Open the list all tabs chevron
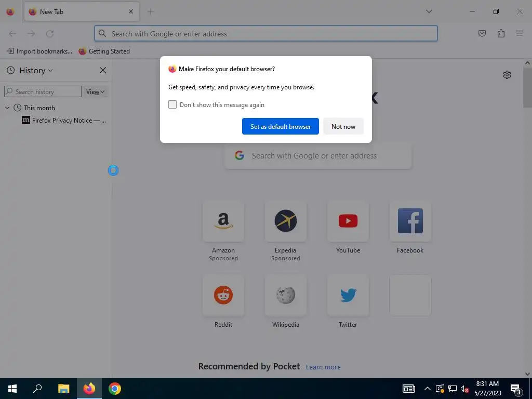The image size is (532, 399). point(429,11)
